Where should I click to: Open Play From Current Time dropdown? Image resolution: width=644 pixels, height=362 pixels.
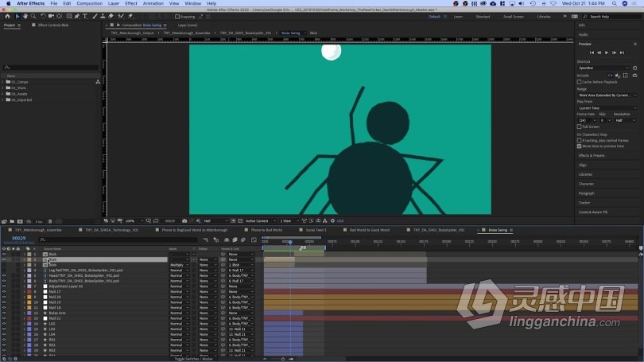607,108
